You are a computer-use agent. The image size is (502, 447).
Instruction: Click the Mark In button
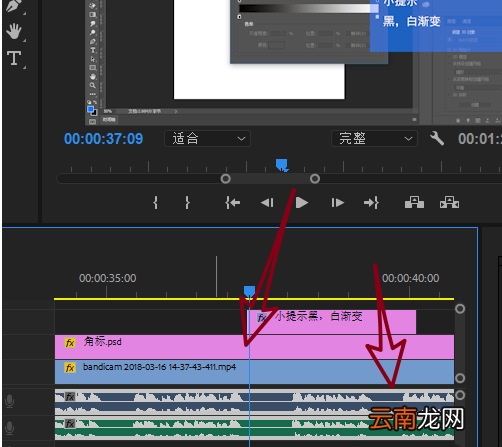(x=155, y=203)
